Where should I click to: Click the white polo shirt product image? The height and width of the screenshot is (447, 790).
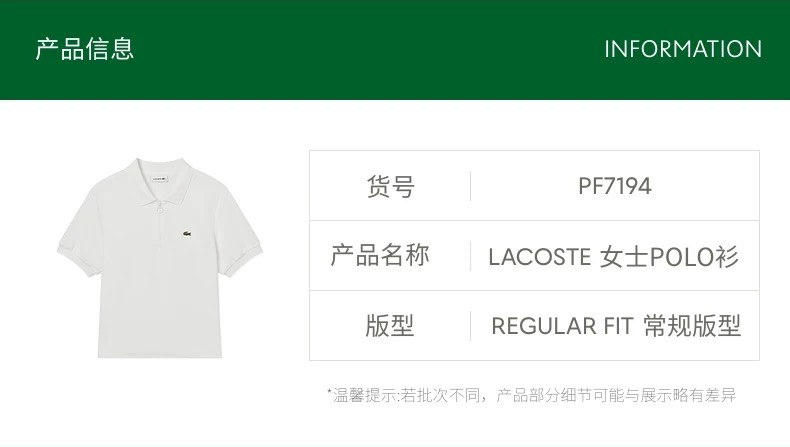160,258
